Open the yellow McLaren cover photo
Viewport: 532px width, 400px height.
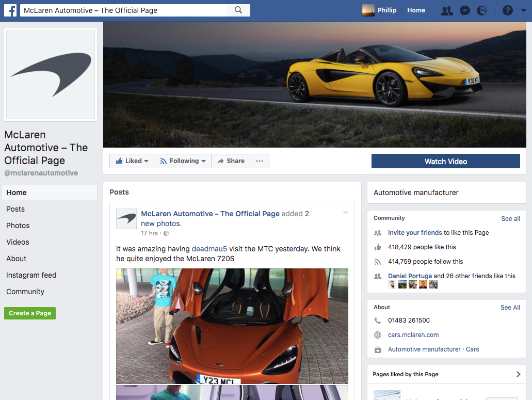pyautogui.click(x=315, y=85)
